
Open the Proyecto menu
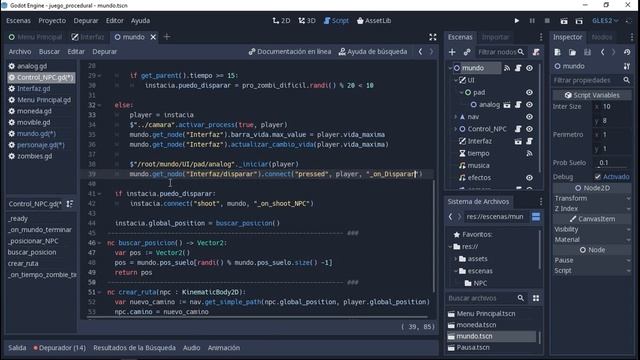52,20
